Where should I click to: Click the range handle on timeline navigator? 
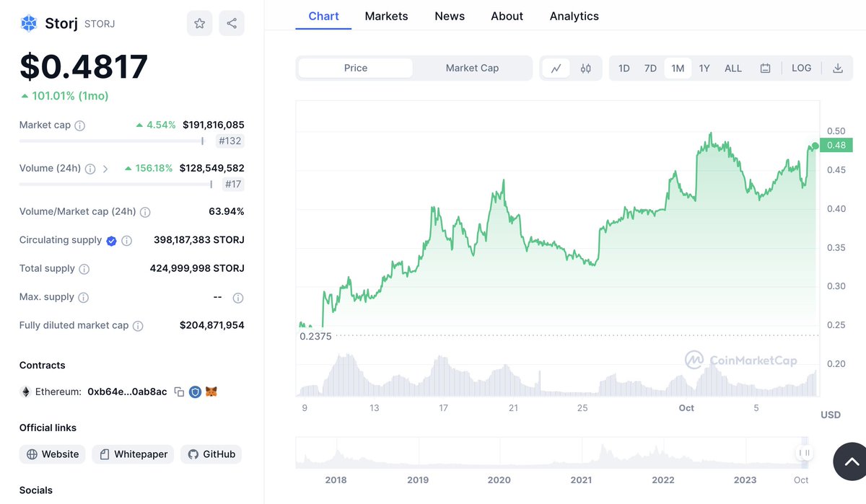tap(803, 453)
